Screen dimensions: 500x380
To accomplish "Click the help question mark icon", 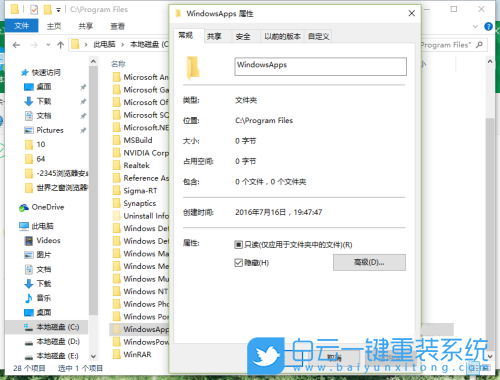I will coord(488,27).
